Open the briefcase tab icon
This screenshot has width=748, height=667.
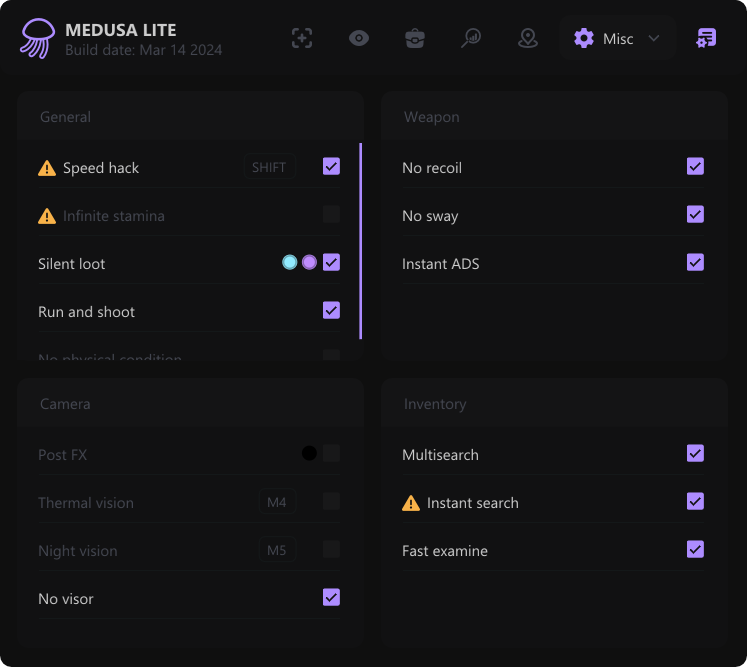point(415,38)
